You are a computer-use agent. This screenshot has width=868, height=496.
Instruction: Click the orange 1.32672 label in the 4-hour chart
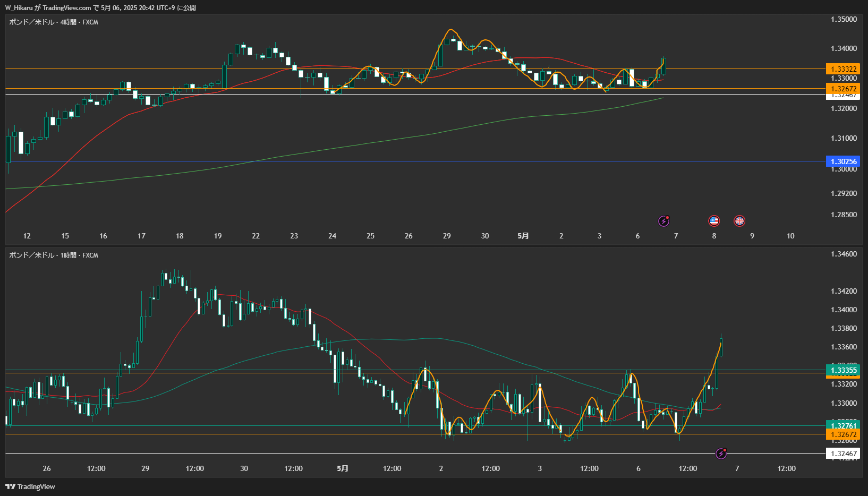(x=843, y=89)
